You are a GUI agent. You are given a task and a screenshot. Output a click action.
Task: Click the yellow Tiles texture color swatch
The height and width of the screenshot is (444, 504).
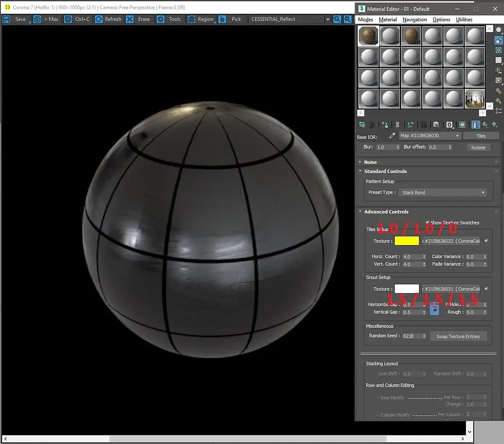407,241
